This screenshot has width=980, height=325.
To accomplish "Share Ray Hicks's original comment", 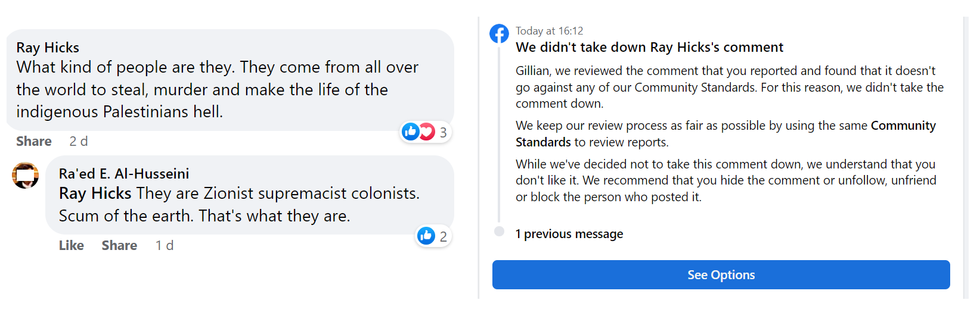I will (x=33, y=141).
